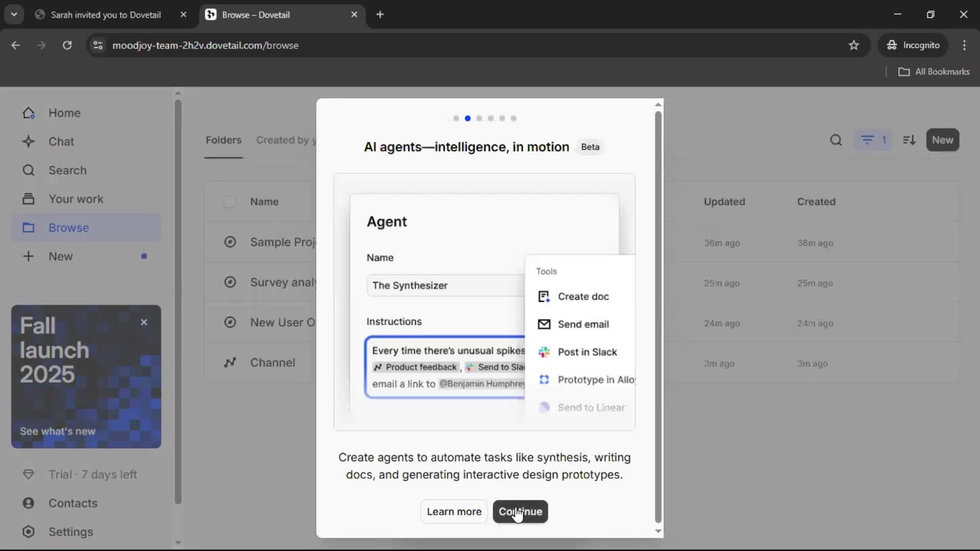Open Your work in sidebar
The image size is (980, 551).
[x=76, y=199]
